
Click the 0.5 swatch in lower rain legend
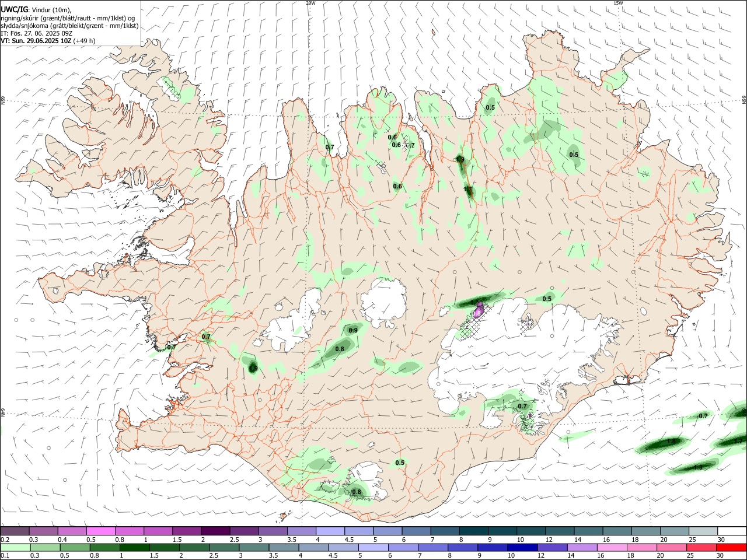pyautogui.click(x=75, y=547)
